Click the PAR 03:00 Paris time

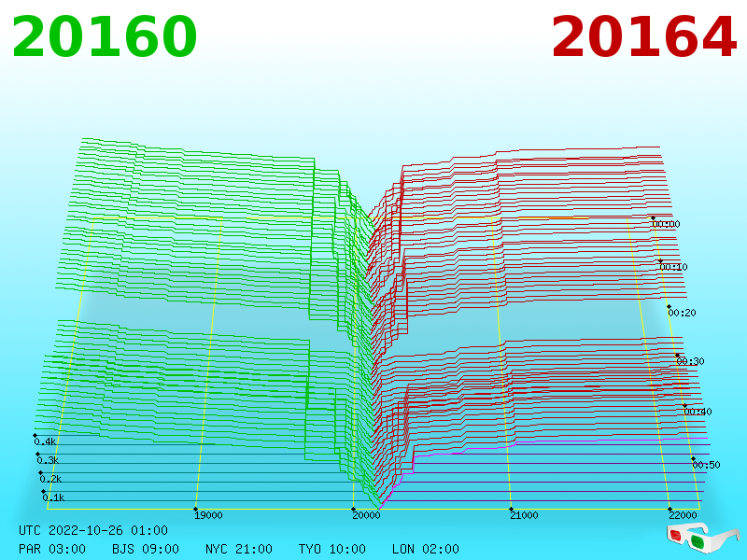coord(52,549)
